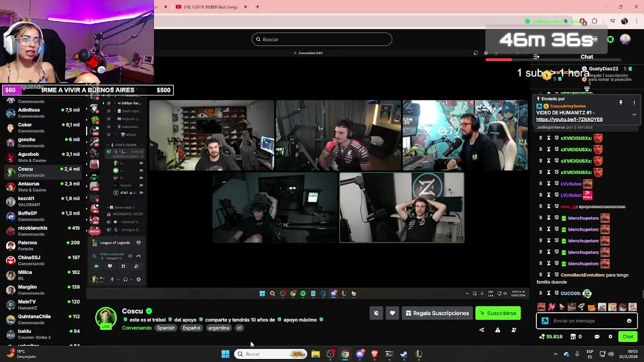The width and height of the screenshot is (644, 362).
Task: Expand the gift leaderboard with the stacked-lines handle
Action: (x=587, y=89)
